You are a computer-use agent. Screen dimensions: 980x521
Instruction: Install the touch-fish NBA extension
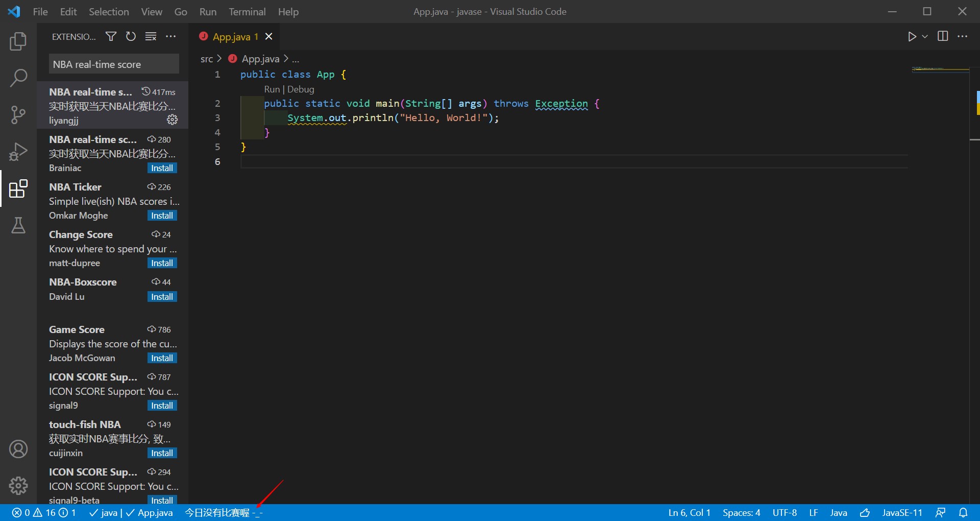click(162, 453)
